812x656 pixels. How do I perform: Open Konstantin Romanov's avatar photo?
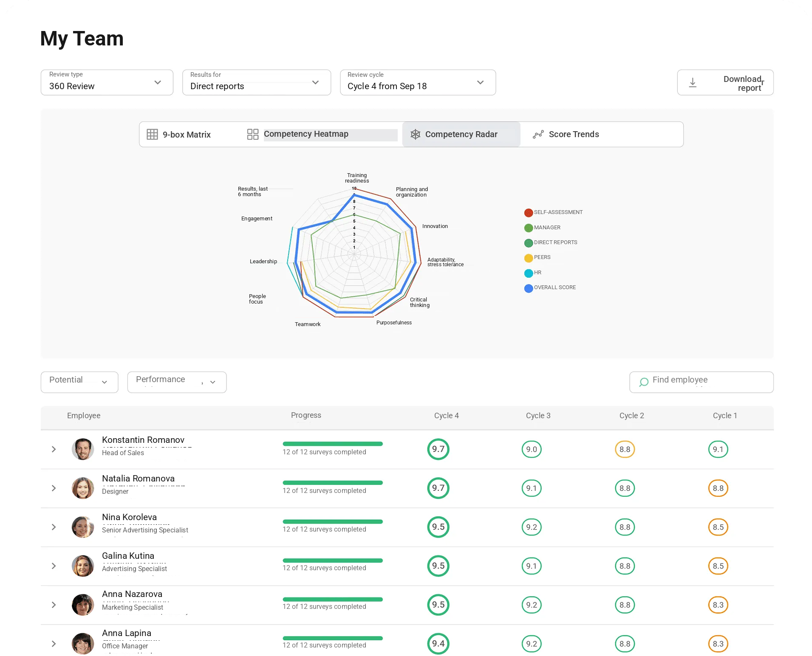(x=83, y=449)
